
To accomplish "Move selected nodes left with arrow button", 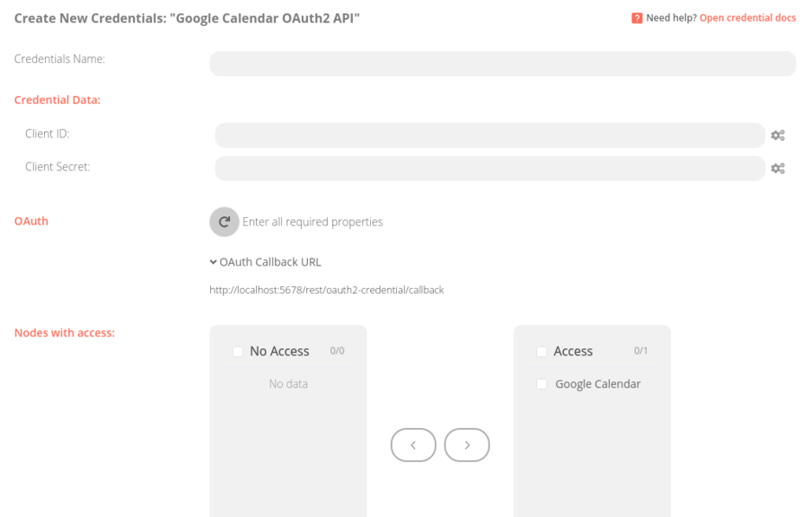I will click(413, 445).
